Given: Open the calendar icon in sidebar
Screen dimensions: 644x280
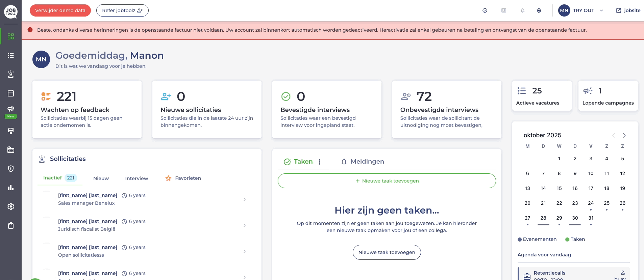Looking at the screenshot, I should [11, 93].
